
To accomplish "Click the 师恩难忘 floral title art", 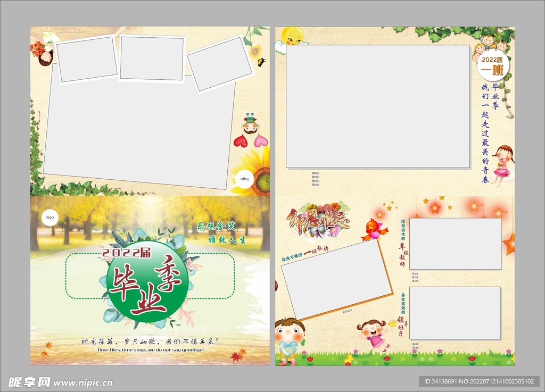I will 318,220.
